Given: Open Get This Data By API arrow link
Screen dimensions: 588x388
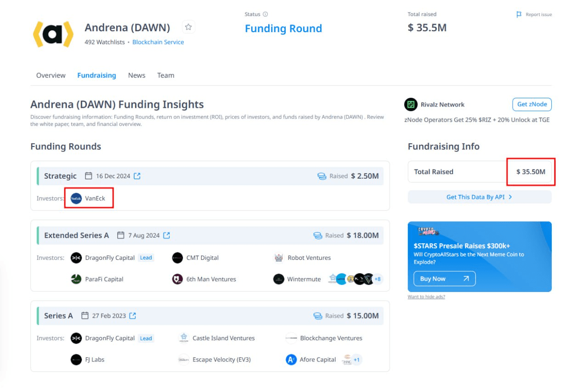Looking at the screenshot, I should click(480, 197).
